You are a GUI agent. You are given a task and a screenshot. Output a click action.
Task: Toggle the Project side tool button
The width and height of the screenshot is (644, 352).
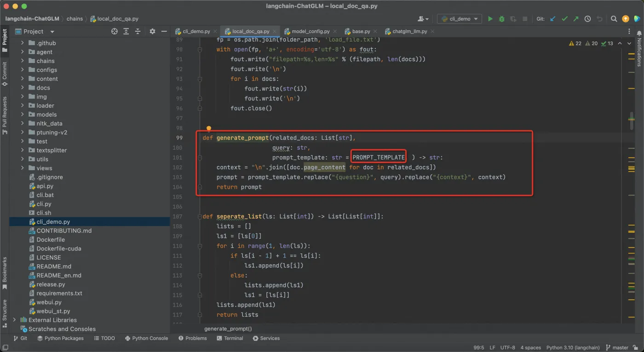tap(5, 40)
